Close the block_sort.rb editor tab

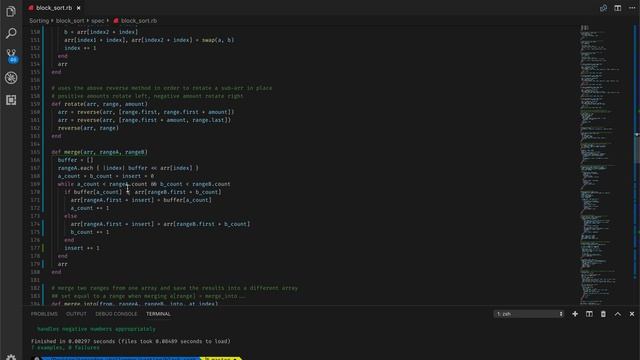click(78, 8)
